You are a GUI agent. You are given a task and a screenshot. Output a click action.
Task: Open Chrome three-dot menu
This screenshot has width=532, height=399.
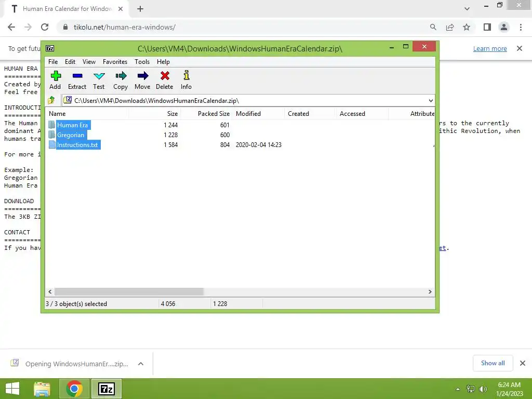[521, 27]
